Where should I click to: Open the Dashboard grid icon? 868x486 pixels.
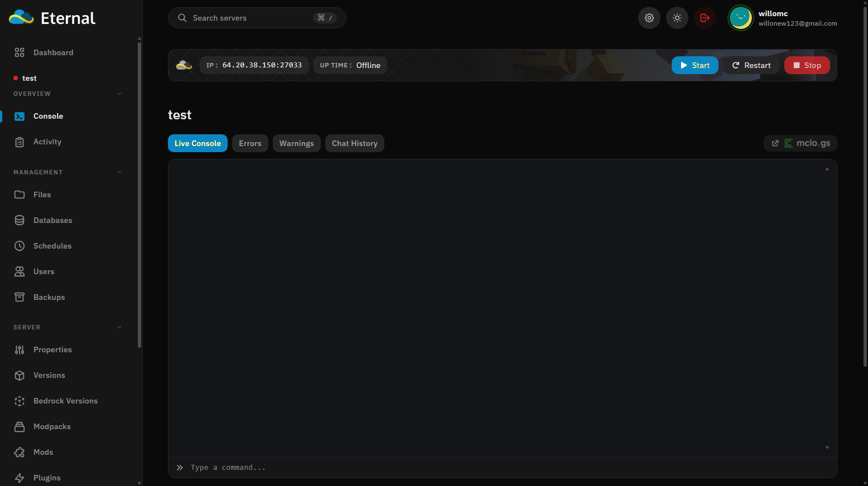pos(20,52)
